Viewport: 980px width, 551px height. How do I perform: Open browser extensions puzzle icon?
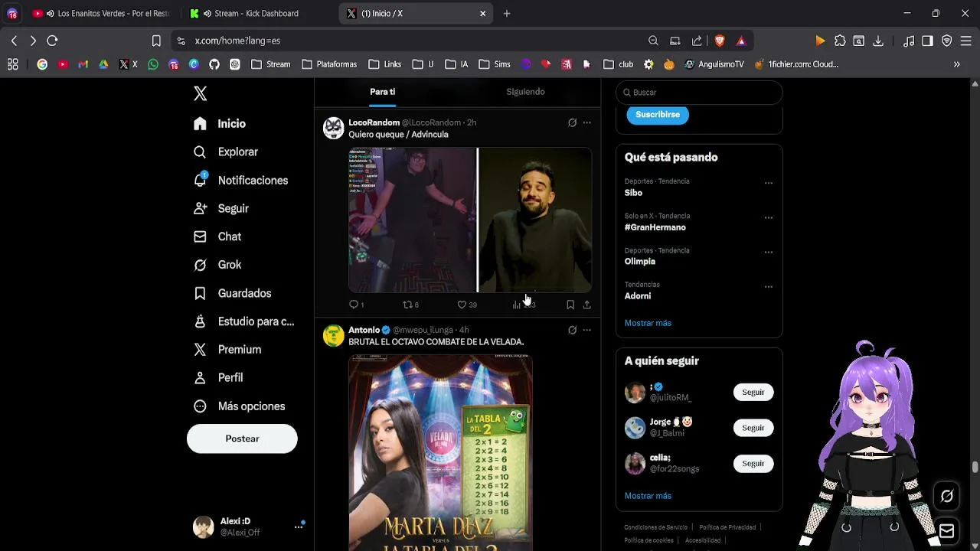coord(840,41)
